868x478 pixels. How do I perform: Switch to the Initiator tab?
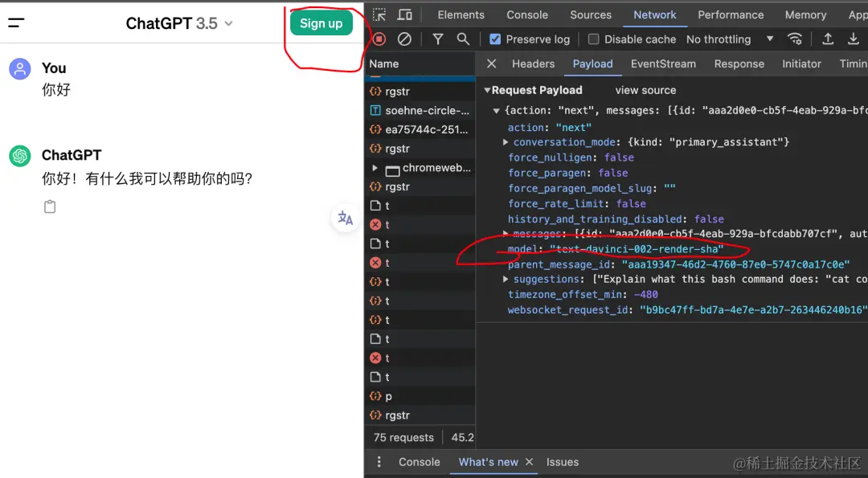(x=801, y=63)
